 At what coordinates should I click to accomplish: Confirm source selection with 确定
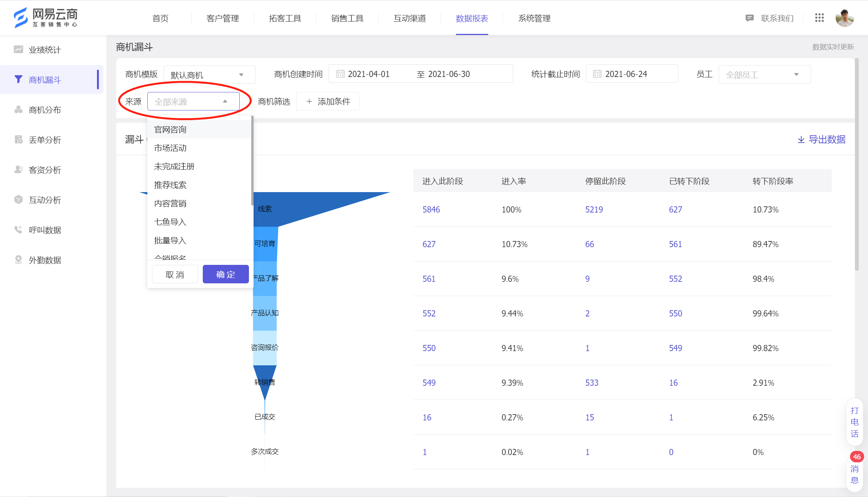226,274
